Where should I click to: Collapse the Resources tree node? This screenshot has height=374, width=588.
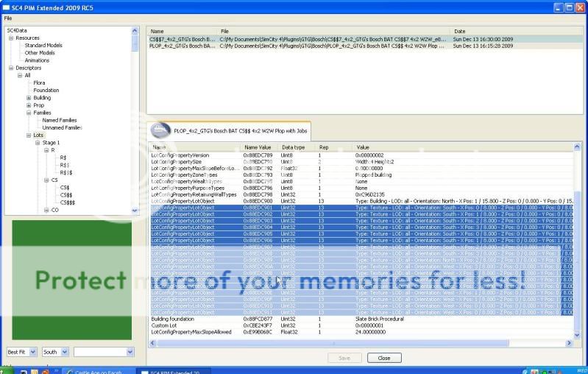[x=11, y=38]
